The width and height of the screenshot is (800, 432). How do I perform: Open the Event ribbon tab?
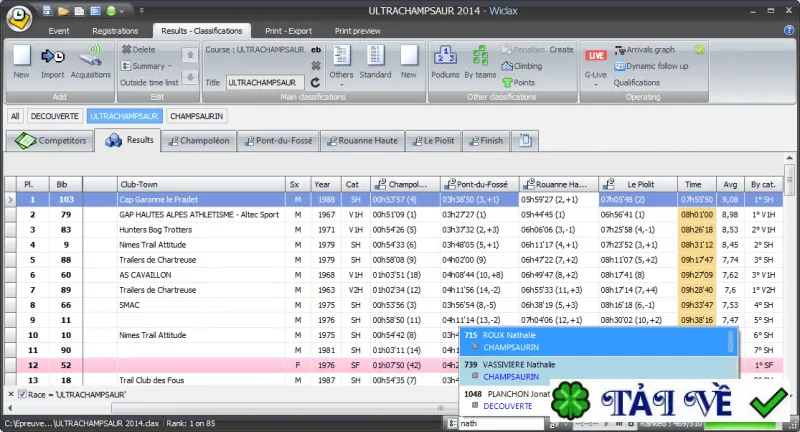(x=59, y=31)
